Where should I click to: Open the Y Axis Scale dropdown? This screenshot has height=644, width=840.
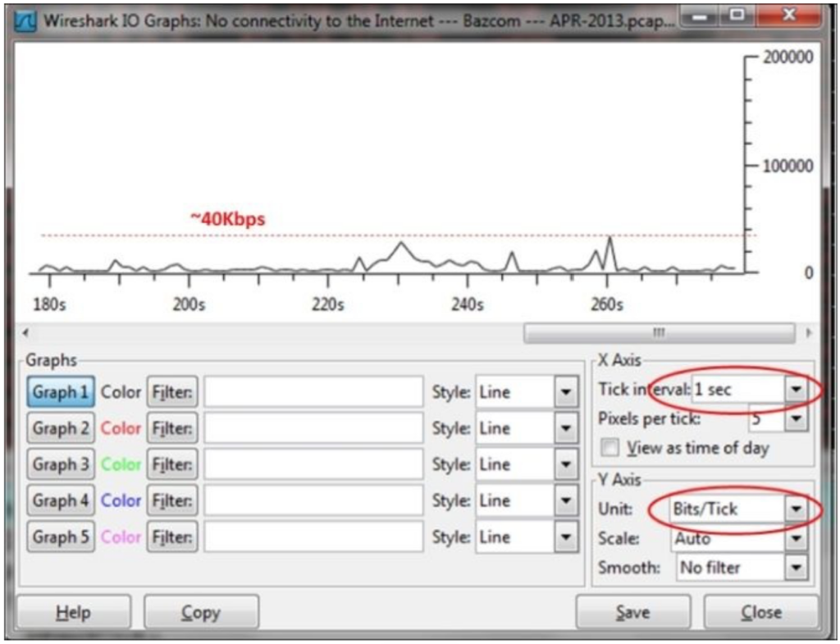739,538
